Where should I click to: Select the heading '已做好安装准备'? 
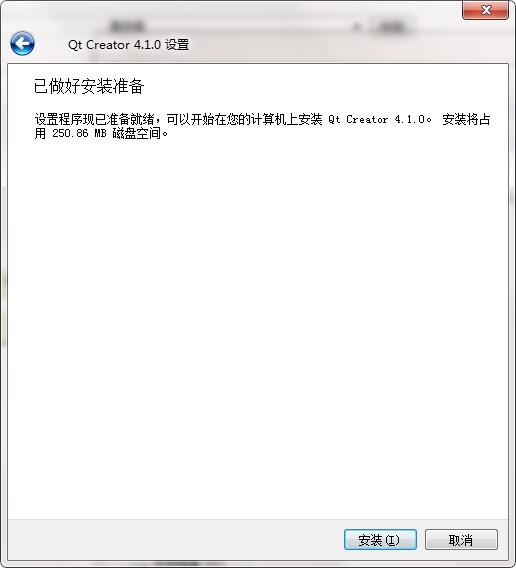[89, 86]
